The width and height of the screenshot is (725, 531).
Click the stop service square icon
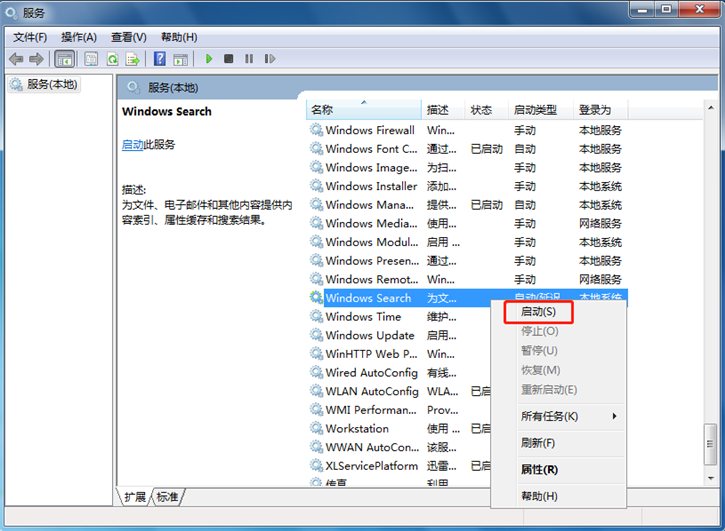click(x=229, y=59)
